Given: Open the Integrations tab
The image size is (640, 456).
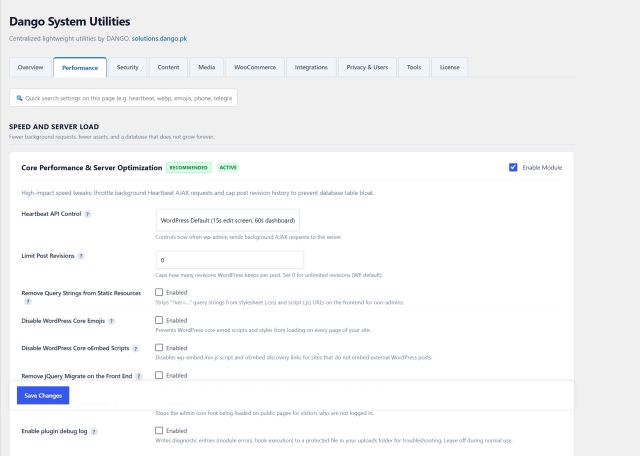Looking at the screenshot, I should click(x=311, y=67).
